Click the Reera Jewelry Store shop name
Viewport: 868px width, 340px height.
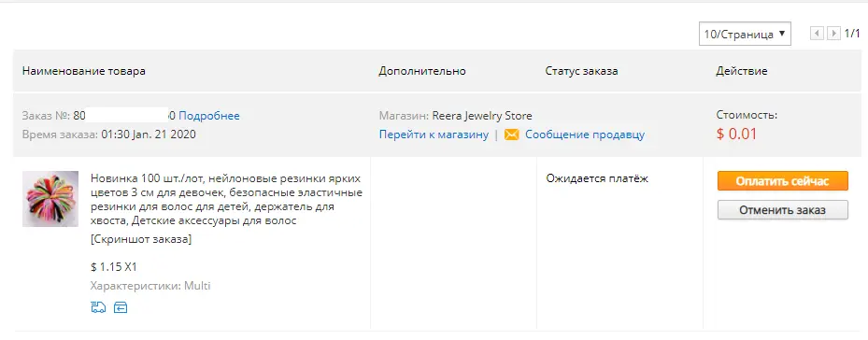pyautogui.click(x=481, y=116)
